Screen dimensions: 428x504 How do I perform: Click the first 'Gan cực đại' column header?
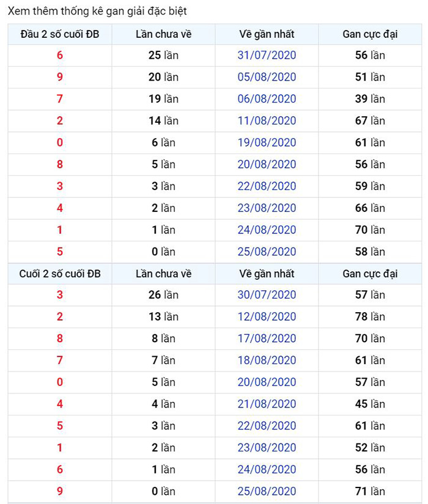370,34
